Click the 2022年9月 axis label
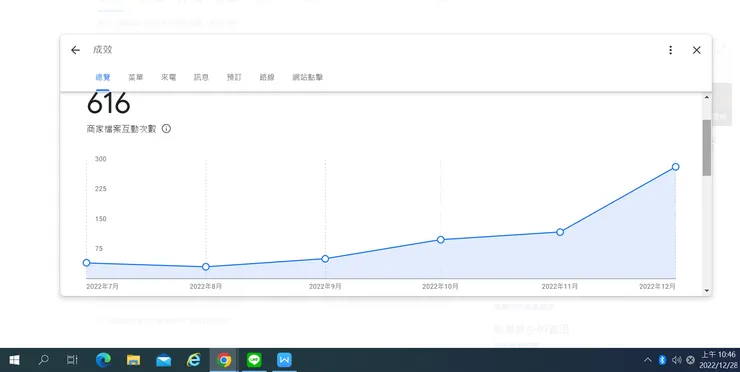740x372 pixels. (325, 287)
